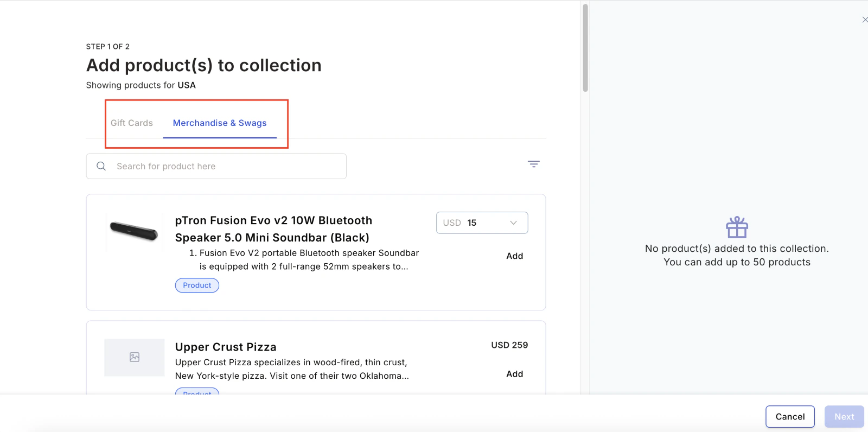The height and width of the screenshot is (432, 868).
Task: Click the Cancel button
Action: click(x=790, y=417)
